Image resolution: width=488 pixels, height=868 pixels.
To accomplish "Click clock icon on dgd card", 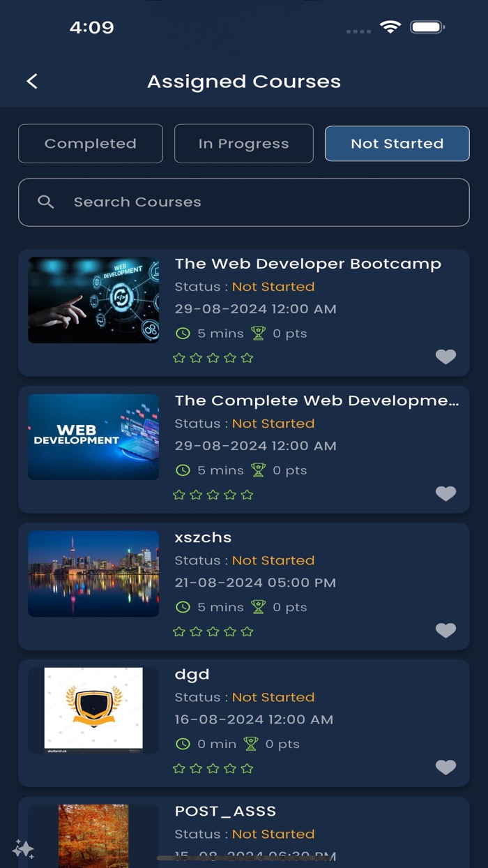I will 183,744.
